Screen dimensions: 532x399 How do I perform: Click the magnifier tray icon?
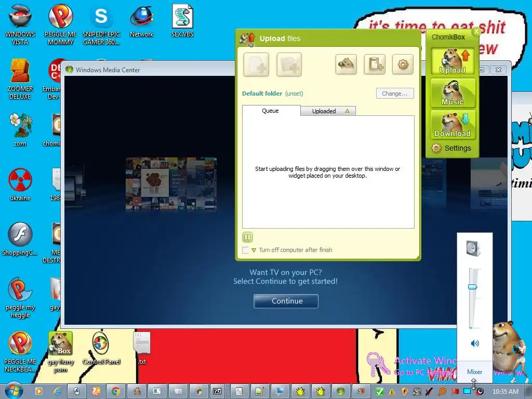click(x=442, y=392)
